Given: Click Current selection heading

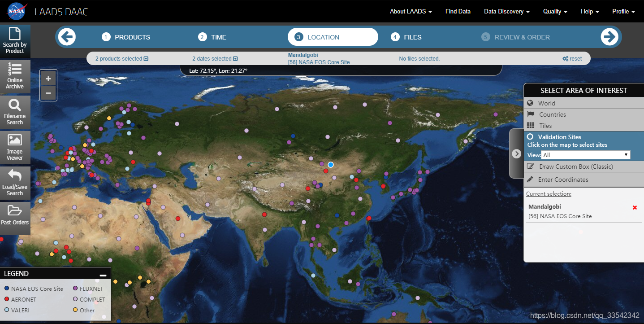Looking at the screenshot, I should [x=549, y=194].
